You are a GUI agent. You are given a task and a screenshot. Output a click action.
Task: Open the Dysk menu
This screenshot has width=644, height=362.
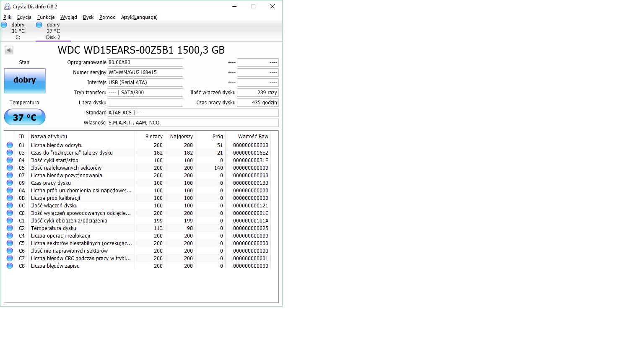click(x=88, y=17)
